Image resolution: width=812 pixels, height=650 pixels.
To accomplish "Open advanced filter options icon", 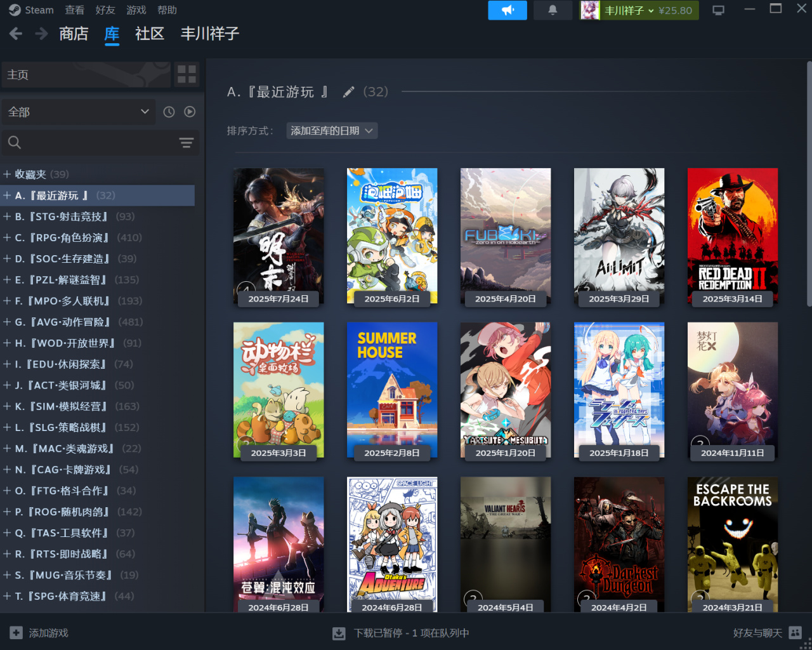I will pos(186,143).
